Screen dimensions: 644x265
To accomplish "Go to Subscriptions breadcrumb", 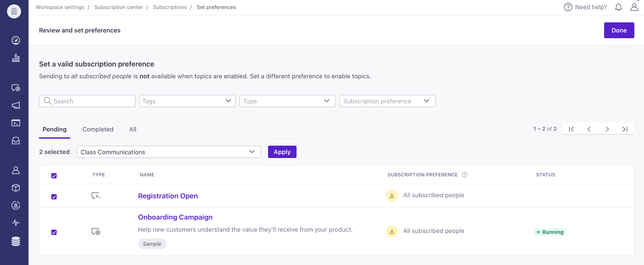I will pos(170,7).
